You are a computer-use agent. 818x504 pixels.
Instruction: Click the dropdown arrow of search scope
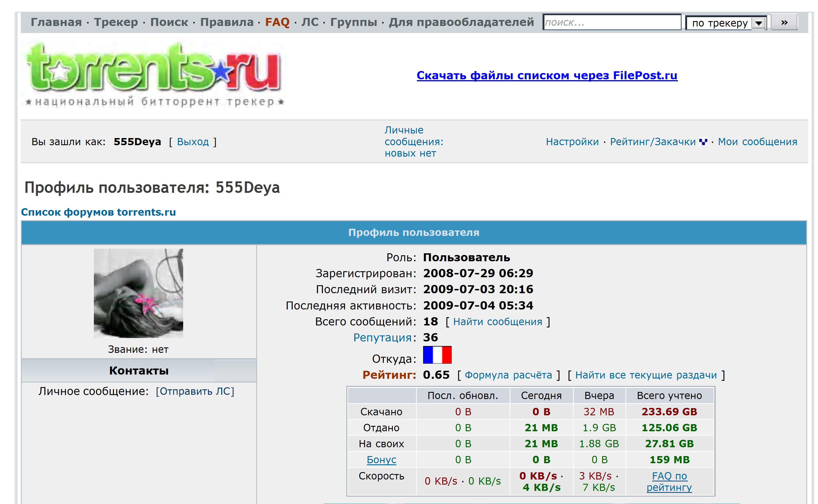759,23
